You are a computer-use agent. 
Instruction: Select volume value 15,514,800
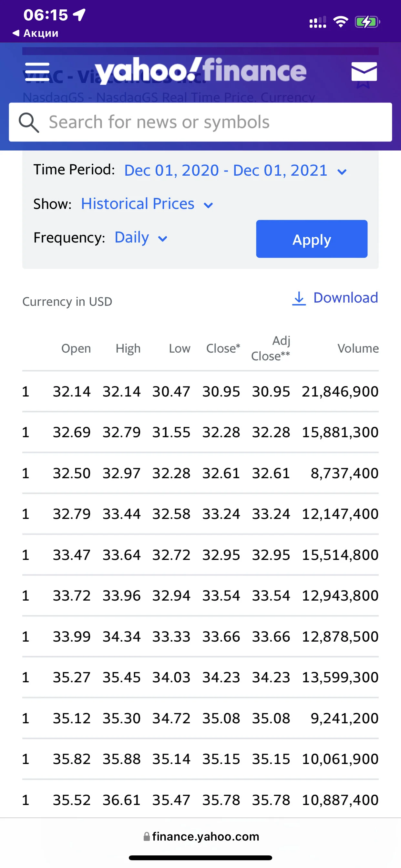tap(340, 555)
